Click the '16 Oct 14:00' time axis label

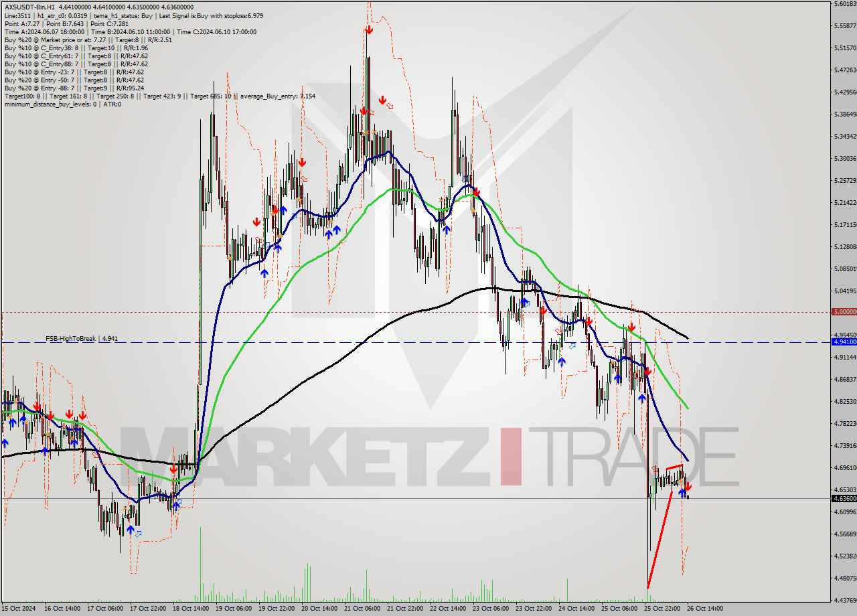tap(62, 609)
